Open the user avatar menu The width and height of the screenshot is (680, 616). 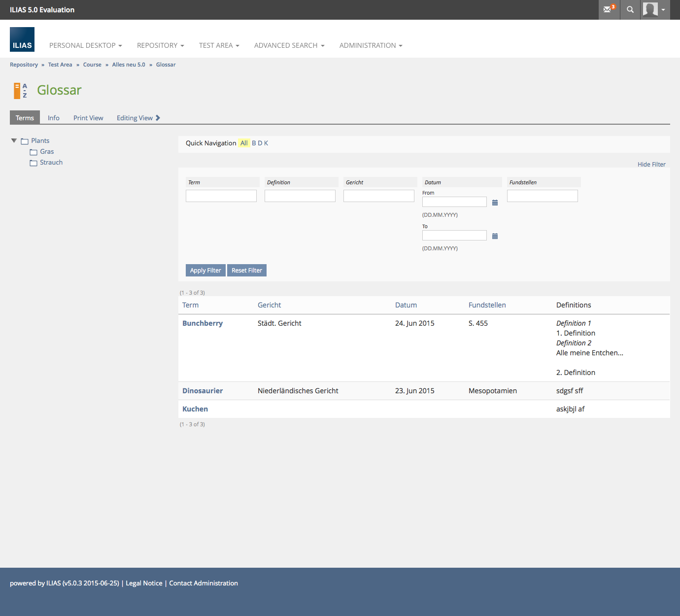point(655,9)
